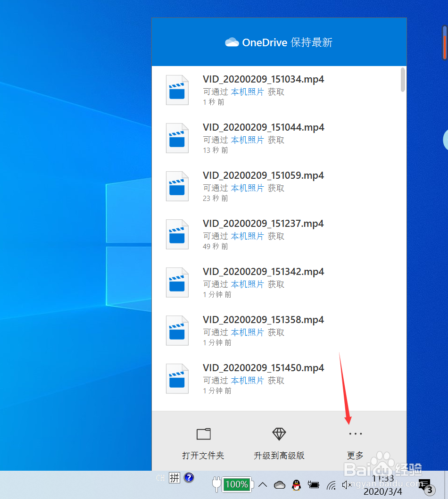Image resolution: width=448 pixels, height=499 pixels.
Task: Open Wi-Fi network icon in system tray
Action: click(x=331, y=485)
